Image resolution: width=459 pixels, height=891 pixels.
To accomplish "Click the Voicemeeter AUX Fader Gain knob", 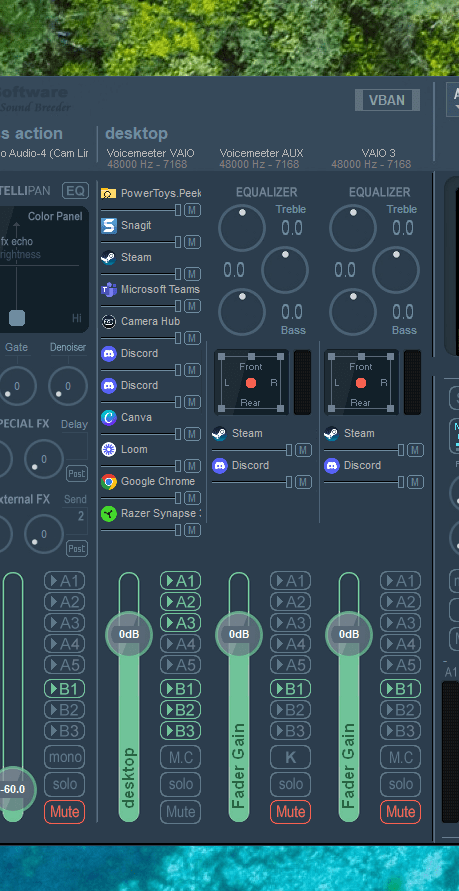I will tap(239, 634).
